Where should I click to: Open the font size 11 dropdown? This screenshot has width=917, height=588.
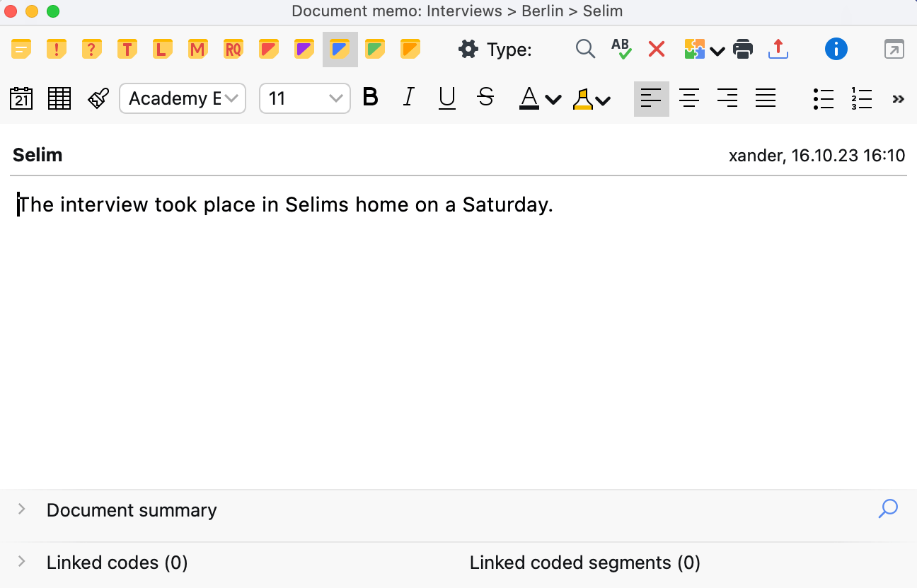click(305, 98)
